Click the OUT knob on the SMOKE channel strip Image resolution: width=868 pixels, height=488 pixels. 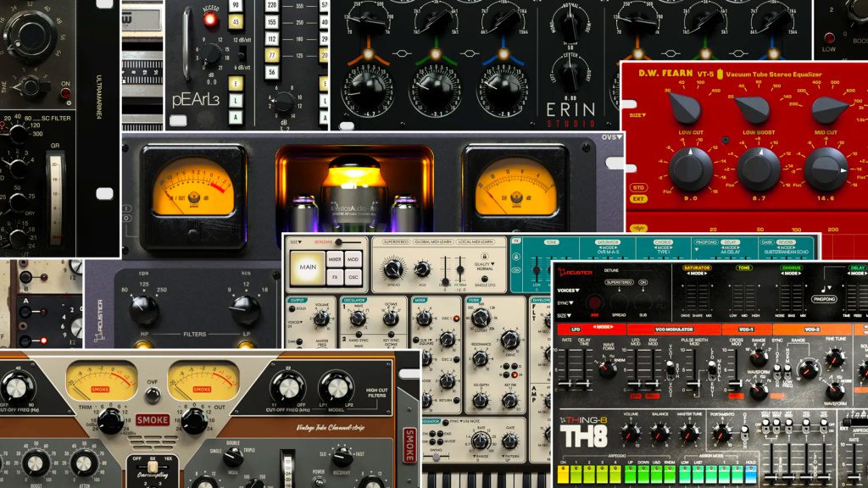(x=194, y=421)
